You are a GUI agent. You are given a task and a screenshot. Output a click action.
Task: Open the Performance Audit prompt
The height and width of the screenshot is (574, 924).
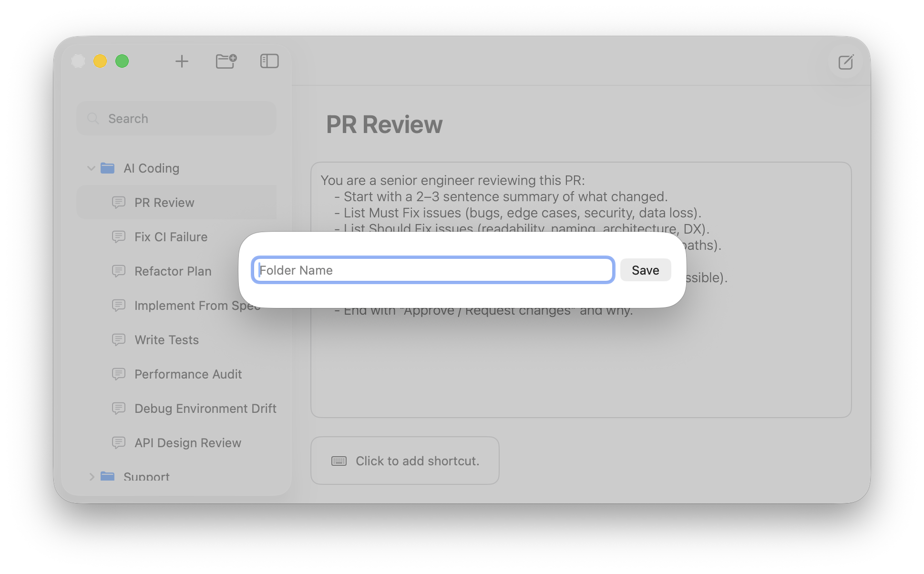(x=188, y=374)
